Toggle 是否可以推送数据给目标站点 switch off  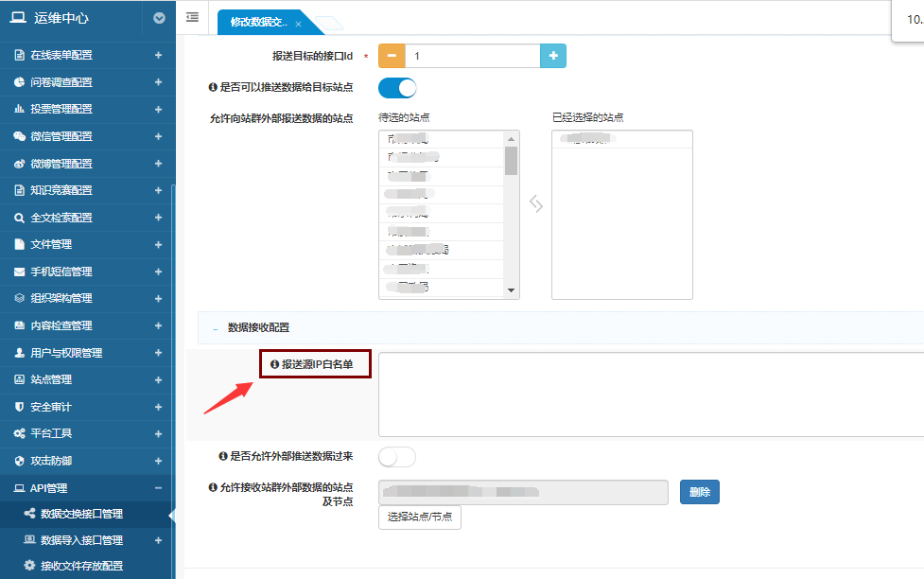click(x=397, y=88)
